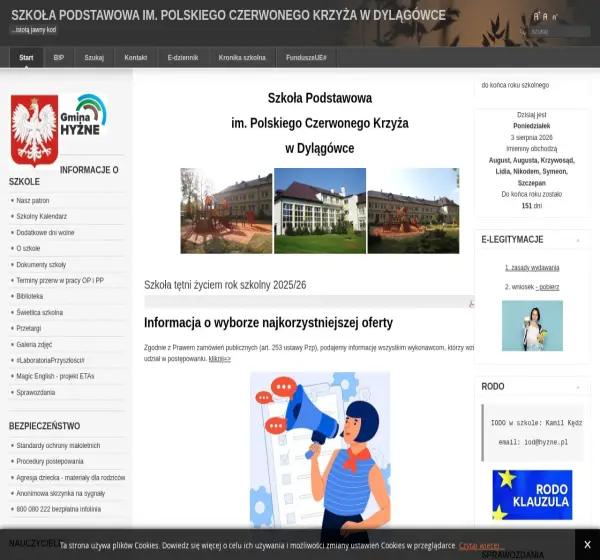Screen dimensions: 600x560
Task: Download the wniosek via 'pobierz' link
Action: pyautogui.click(x=548, y=287)
